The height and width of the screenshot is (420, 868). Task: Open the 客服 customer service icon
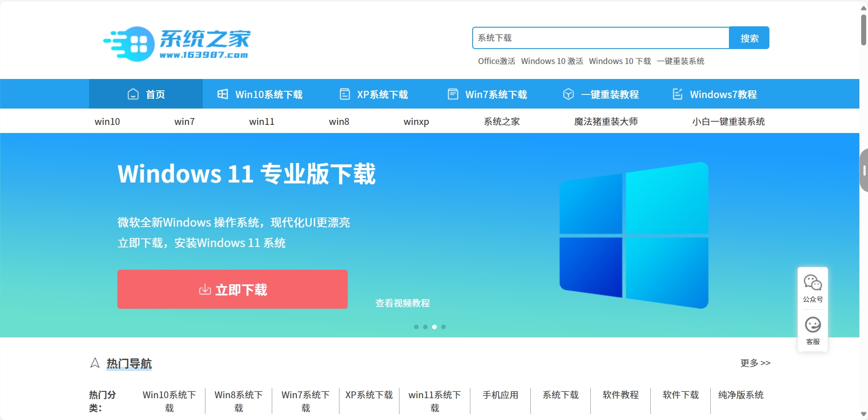point(813,325)
